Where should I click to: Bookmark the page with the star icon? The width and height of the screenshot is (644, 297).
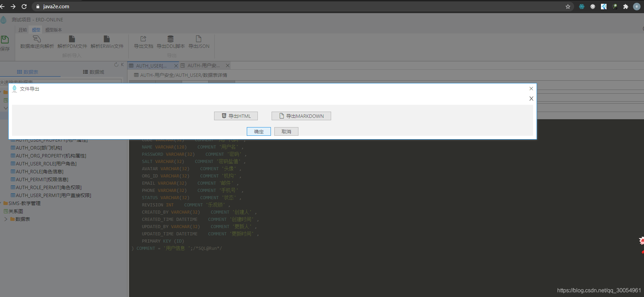[568, 7]
